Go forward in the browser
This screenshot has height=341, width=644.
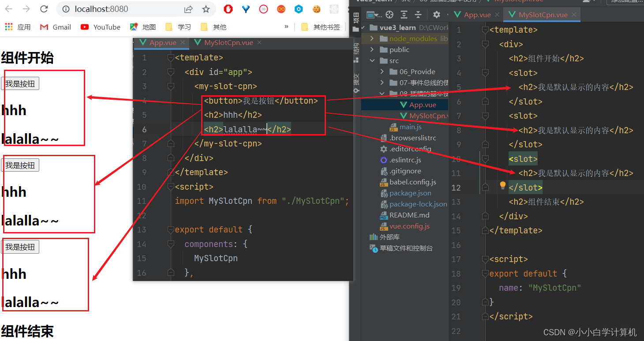tap(26, 9)
